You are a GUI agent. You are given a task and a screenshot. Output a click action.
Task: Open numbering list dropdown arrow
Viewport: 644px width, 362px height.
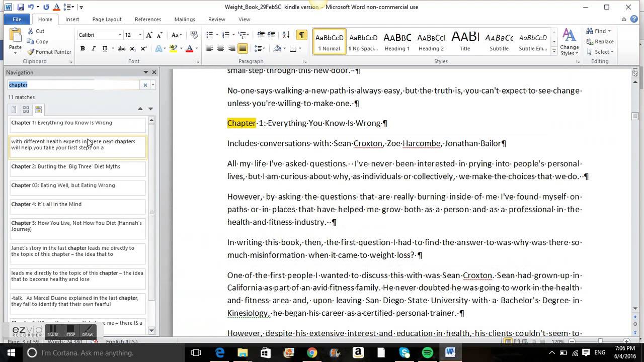point(232,35)
